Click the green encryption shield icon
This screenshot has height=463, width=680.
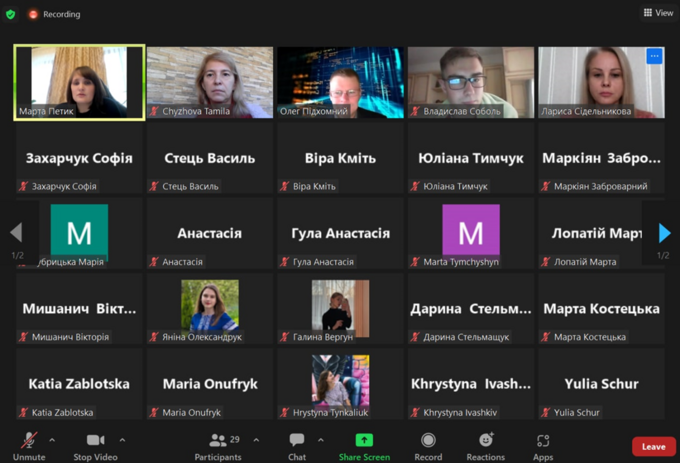(x=10, y=14)
